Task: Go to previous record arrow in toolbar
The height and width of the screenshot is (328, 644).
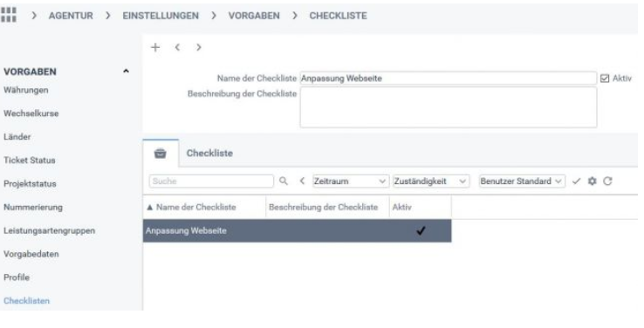Action: pyautogui.click(x=177, y=47)
